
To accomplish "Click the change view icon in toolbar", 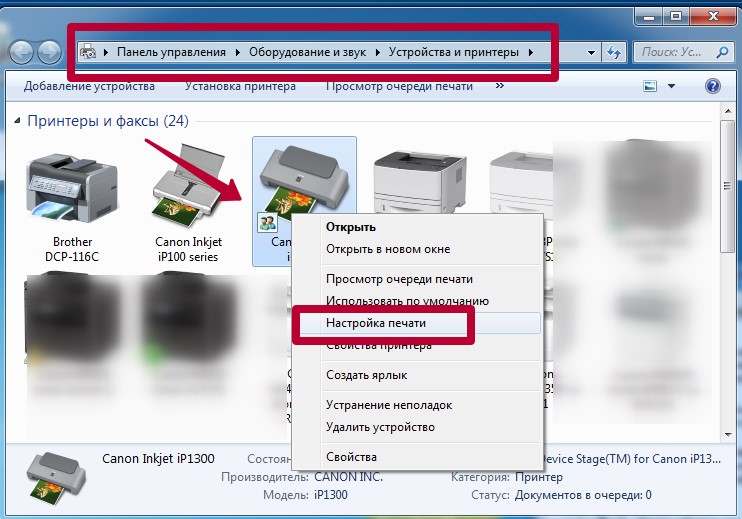I will point(651,87).
